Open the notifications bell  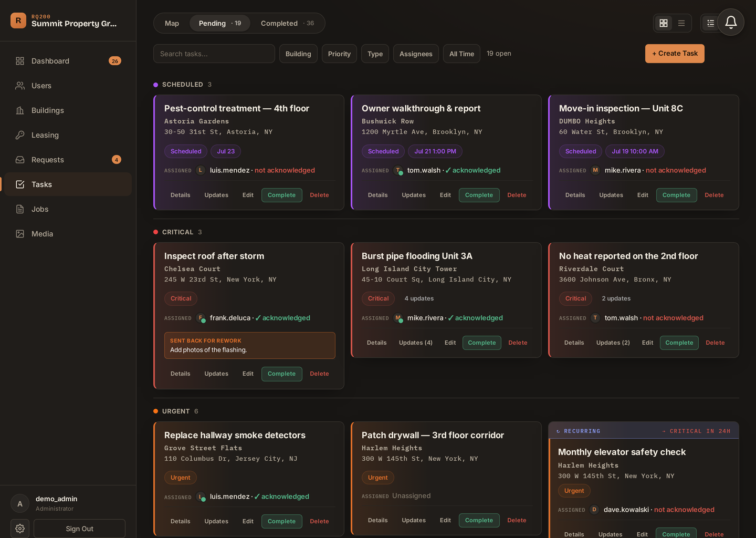[x=731, y=22]
